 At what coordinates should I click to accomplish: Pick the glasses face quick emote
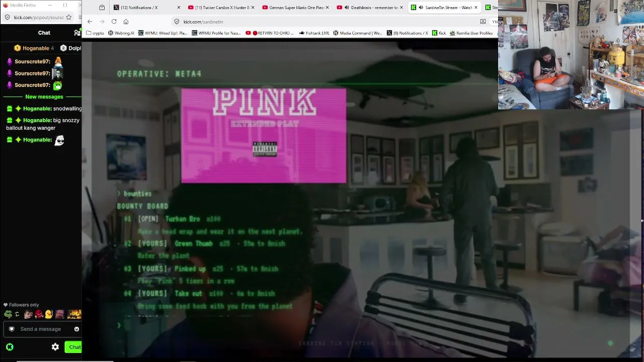point(28,314)
